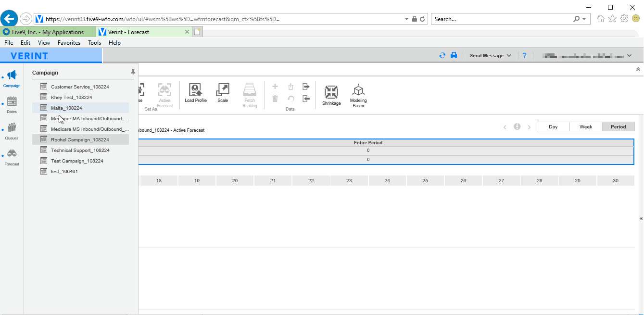The image size is (644, 315).
Task: Select Test Campaign_108224
Action: [80, 161]
